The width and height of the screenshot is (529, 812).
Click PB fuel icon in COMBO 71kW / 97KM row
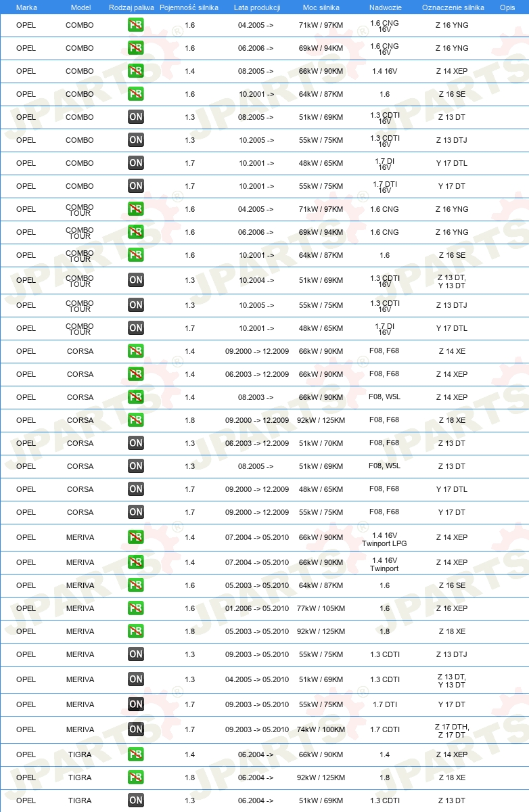tap(135, 25)
